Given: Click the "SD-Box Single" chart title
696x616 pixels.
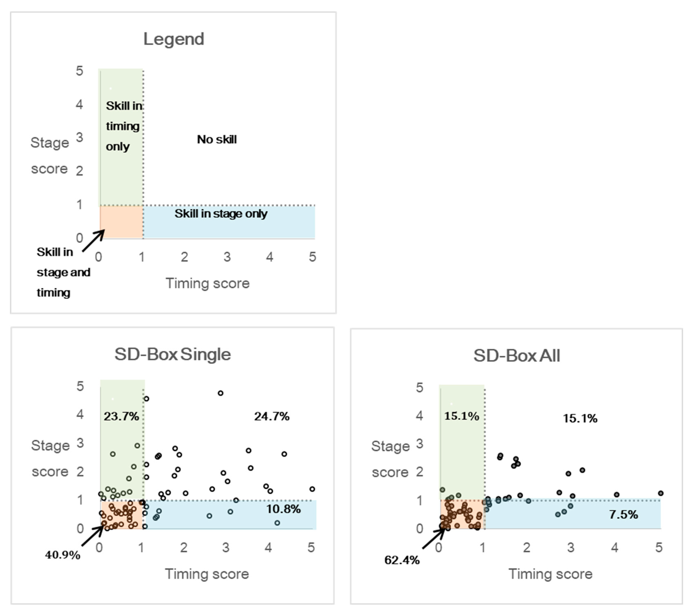Looking at the screenshot, I should (173, 354).
